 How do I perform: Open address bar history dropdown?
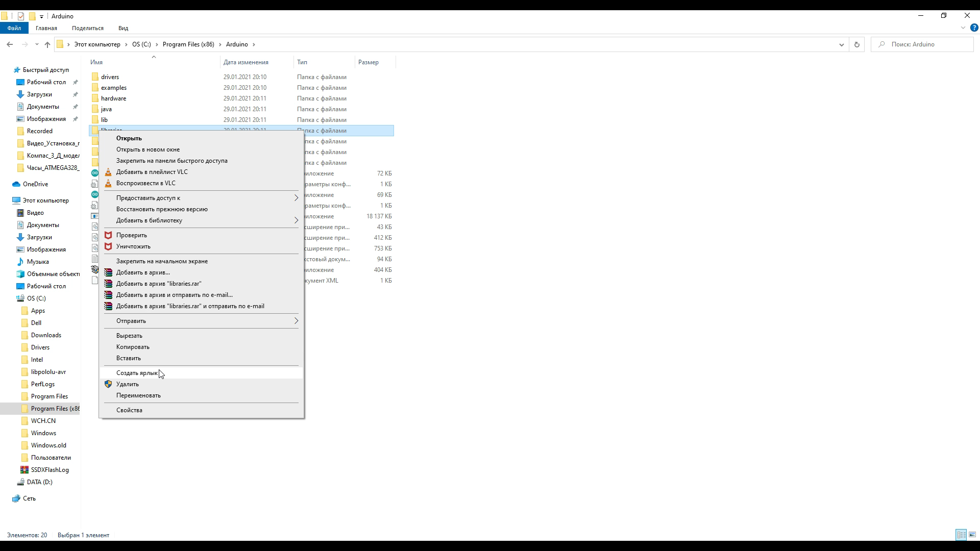(841, 44)
